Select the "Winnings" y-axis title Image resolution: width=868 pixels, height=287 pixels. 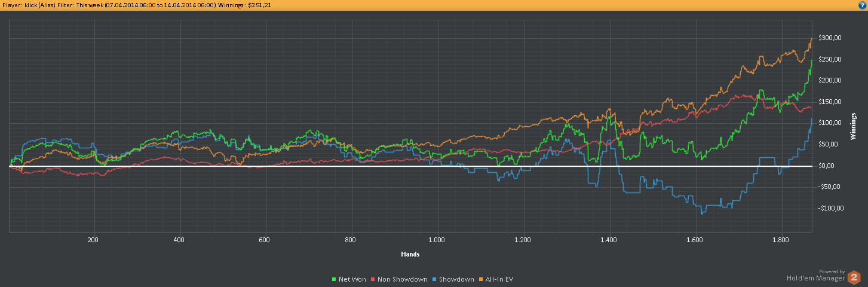pos(853,126)
